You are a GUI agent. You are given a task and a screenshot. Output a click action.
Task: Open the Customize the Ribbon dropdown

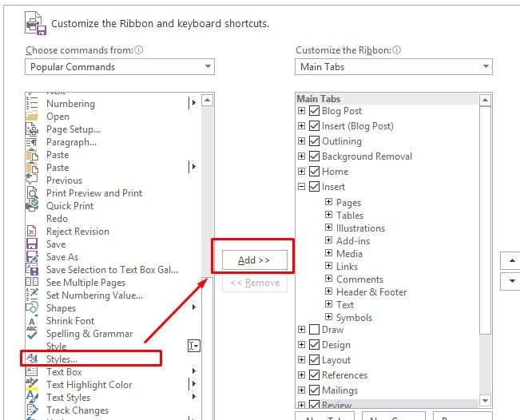394,67
